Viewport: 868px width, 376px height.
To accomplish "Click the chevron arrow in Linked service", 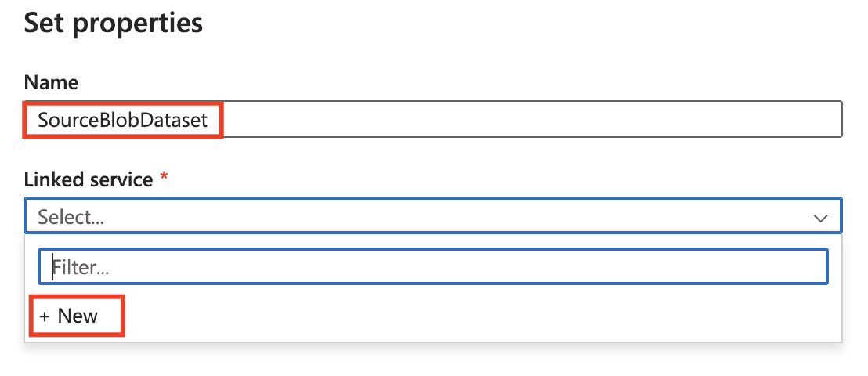I will pos(820,218).
